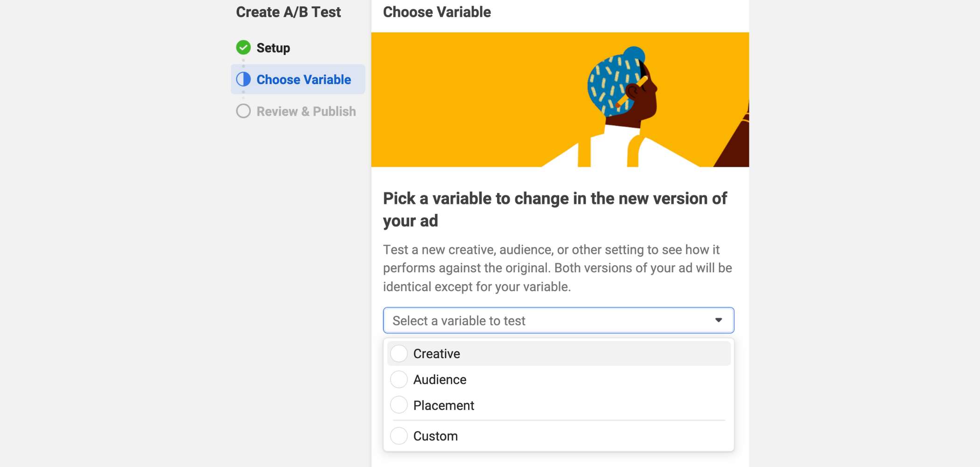Select the Creative radio button
Image resolution: width=980 pixels, height=467 pixels.
click(399, 354)
